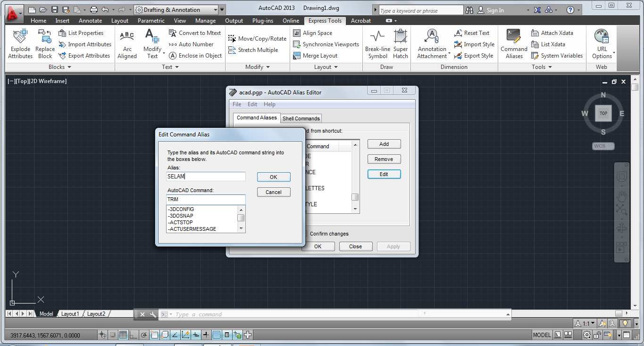Viewport: 644px width, 346px height.
Task: Open List Properties in Blocks panel
Action: 81,33
